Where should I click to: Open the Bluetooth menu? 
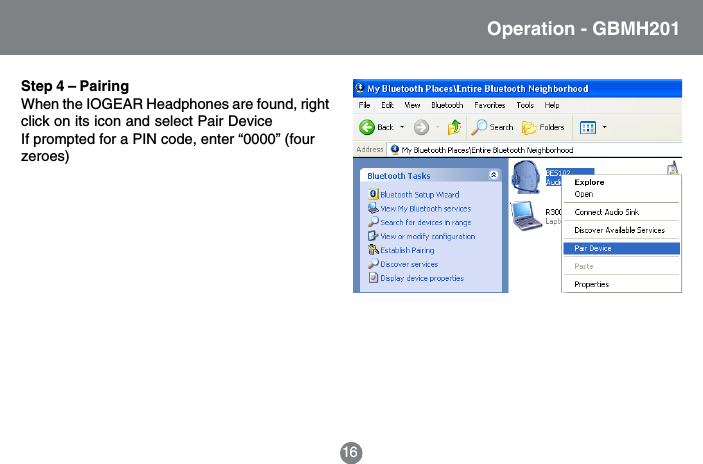point(447,105)
